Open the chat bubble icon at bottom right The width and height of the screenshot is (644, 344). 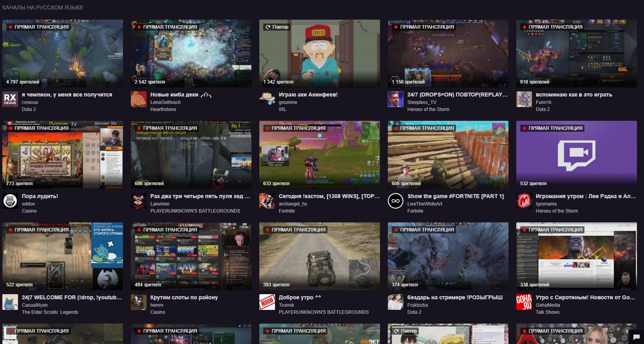click(636, 337)
